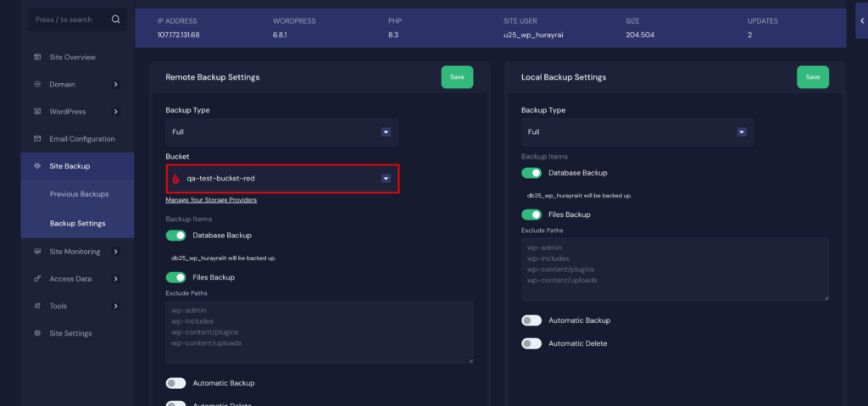The width and height of the screenshot is (868, 406).
Task: Click the Site Settings gear icon
Action: (x=37, y=333)
